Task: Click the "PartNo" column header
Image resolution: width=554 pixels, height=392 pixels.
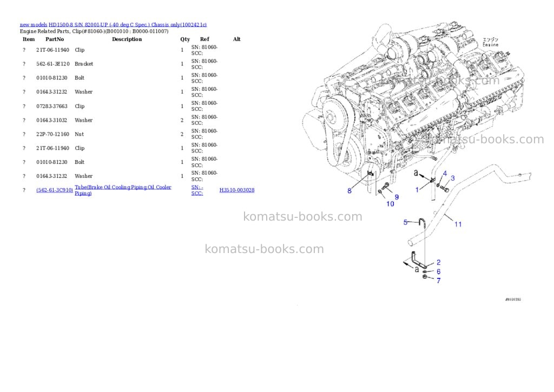Action: 55,39
